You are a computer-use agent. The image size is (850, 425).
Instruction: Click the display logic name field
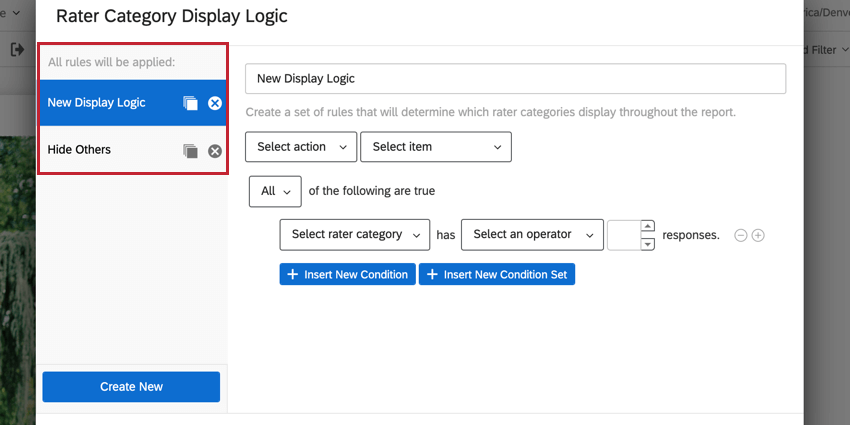(x=515, y=78)
